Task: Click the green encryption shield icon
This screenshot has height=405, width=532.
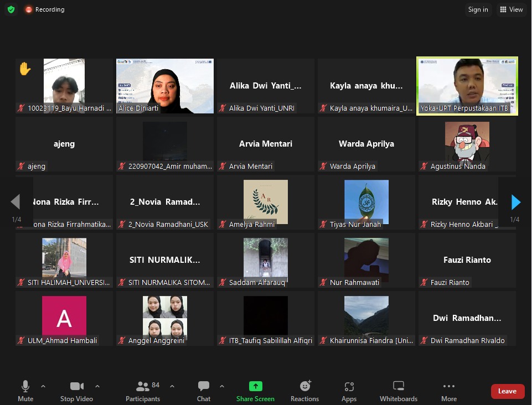Action: click(11, 9)
